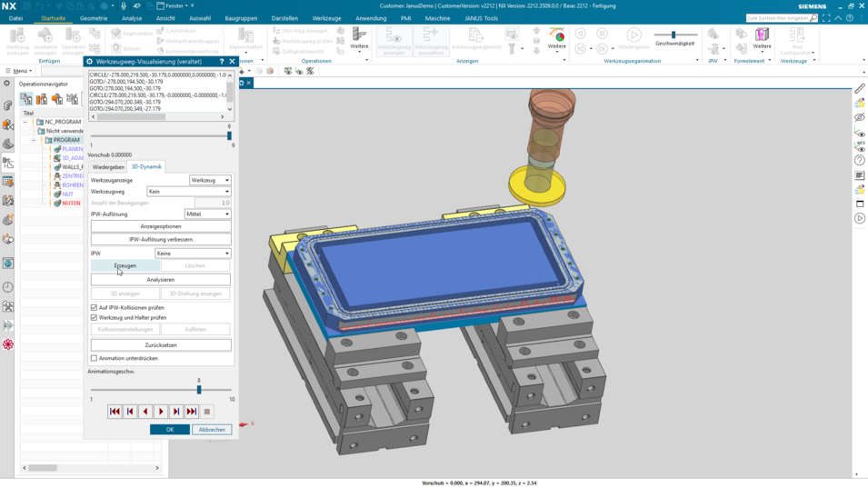Adjust Geschwindigkeit slider in ribbon
The width and height of the screenshot is (868, 488).
(673, 35)
